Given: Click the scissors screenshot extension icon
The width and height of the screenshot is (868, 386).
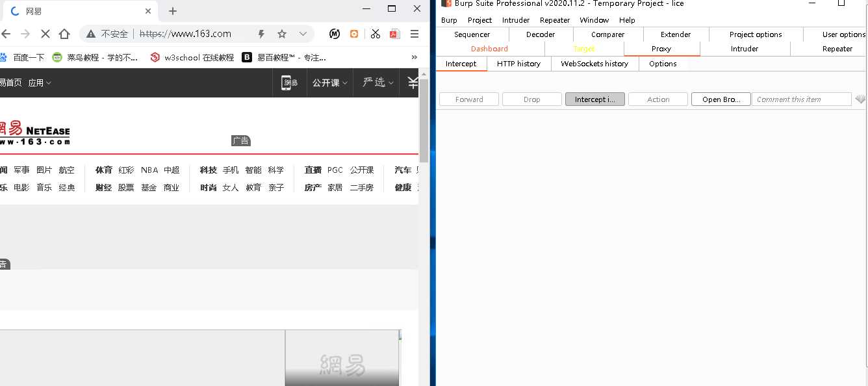Looking at the screenshot, I should pos(375,34).
